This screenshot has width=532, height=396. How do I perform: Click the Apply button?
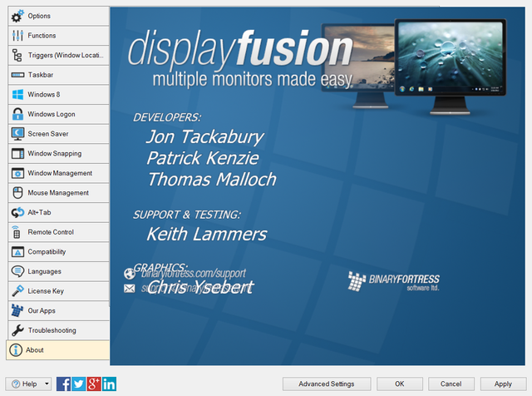[x=503, y=384]
